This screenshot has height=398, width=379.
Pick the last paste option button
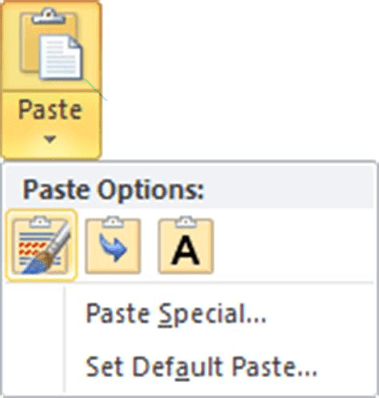186,245
